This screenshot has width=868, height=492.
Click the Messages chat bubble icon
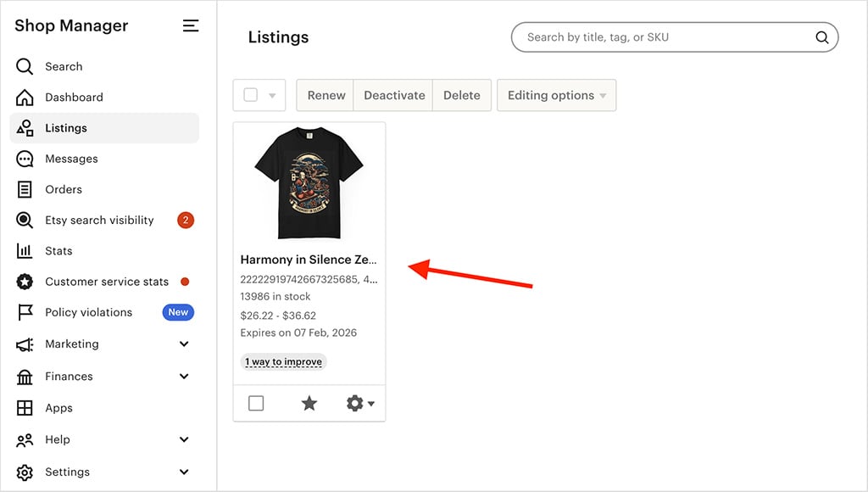coord(25,159)
